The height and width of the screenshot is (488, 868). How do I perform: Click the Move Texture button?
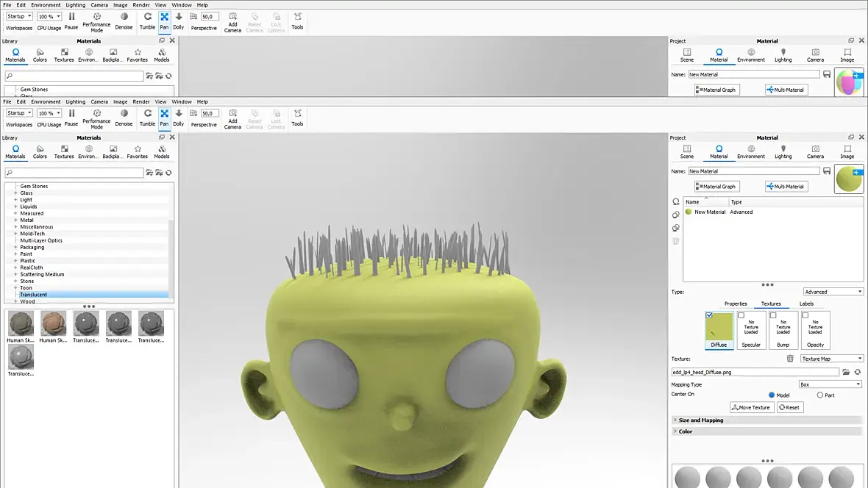751,407
